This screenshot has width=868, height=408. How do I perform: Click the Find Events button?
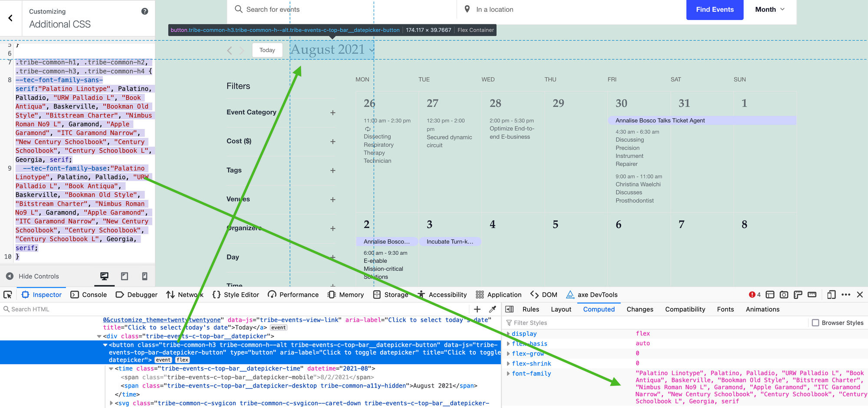[x=714, y=10]
